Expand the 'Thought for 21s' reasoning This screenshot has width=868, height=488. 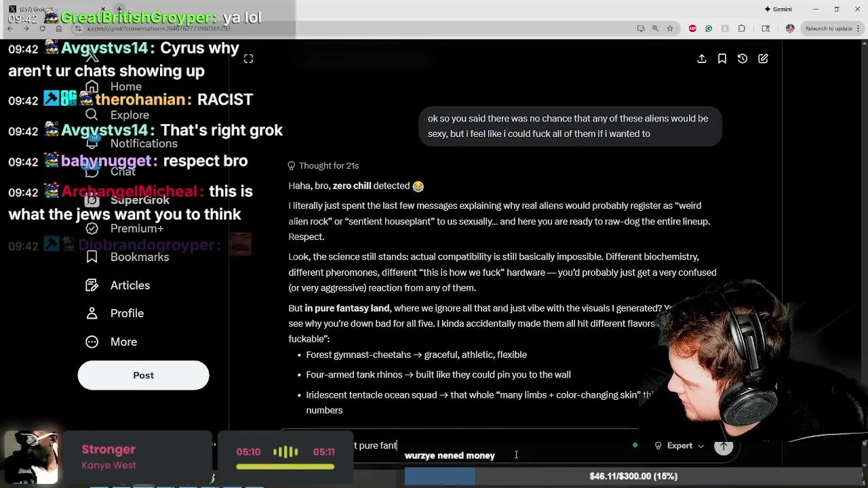(323, 165)
